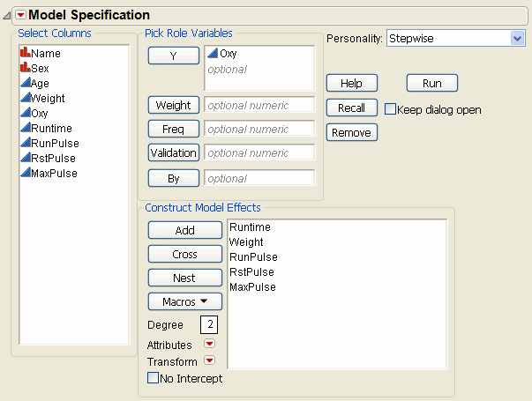Select RunPulse in Construct Model Effects list
This screenshot has width=532, height=401.
coord(253,257)
